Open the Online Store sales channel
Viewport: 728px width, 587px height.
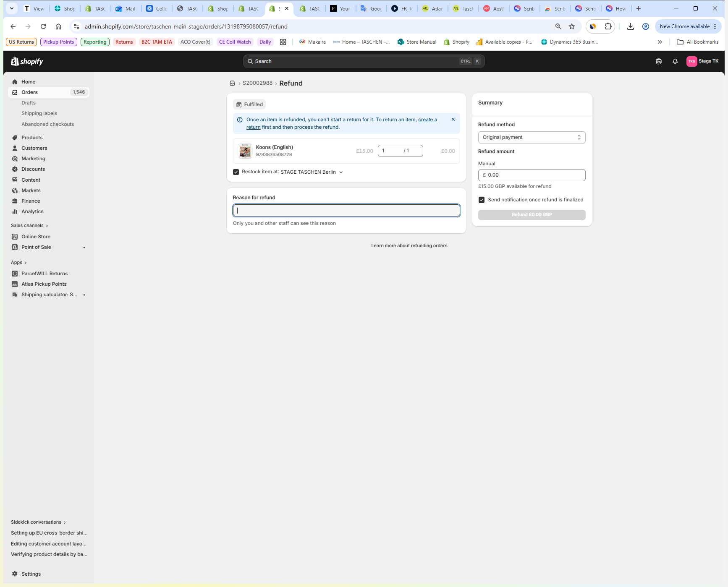click(36, 237)
